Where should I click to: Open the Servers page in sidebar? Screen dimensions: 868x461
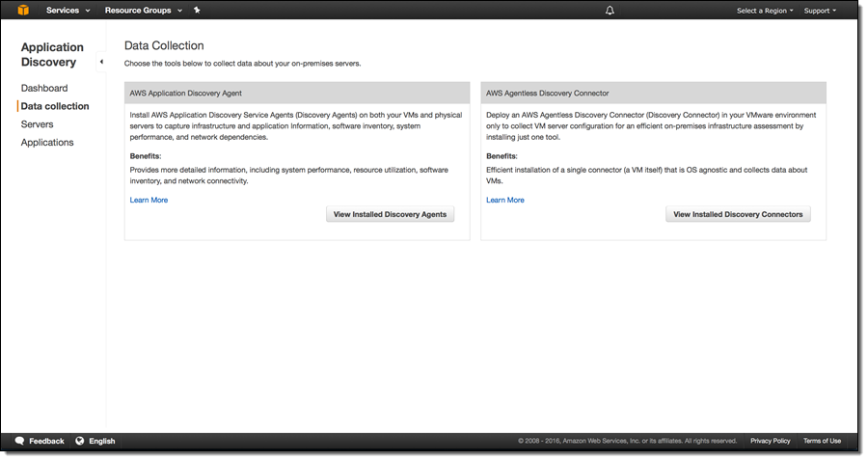coord(38,124)
